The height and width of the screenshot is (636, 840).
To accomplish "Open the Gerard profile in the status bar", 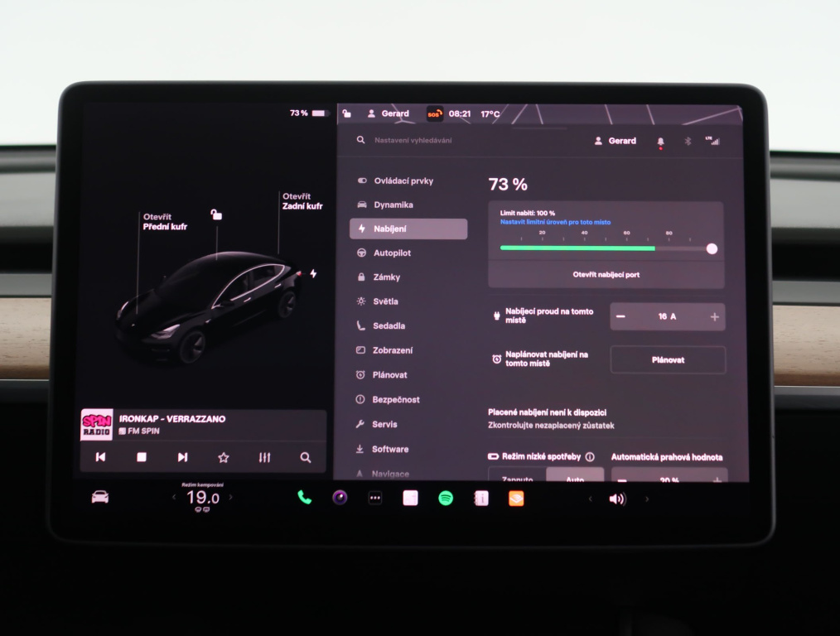I will [389, 113].
